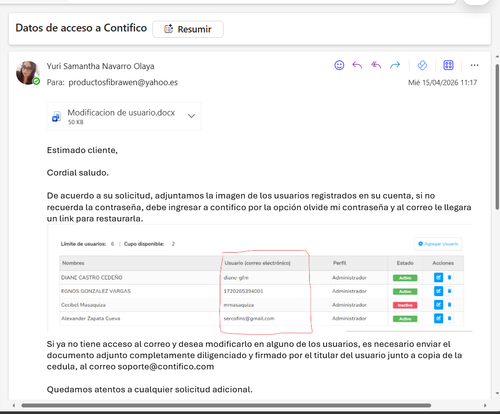Click the delete icon in DIANE CASTRO CEDEÑO row
The width and height of the screenshot is (500, 414).
click(449, 277)
